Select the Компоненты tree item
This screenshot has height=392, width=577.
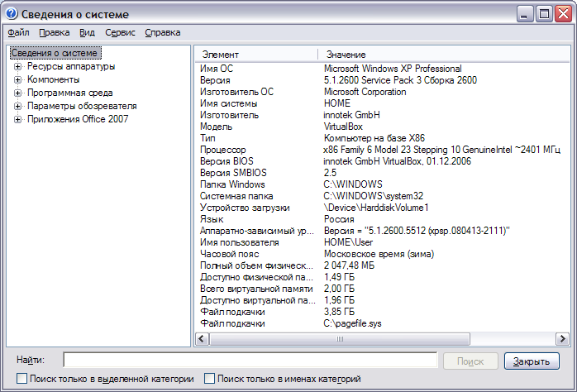coord(54,80)
